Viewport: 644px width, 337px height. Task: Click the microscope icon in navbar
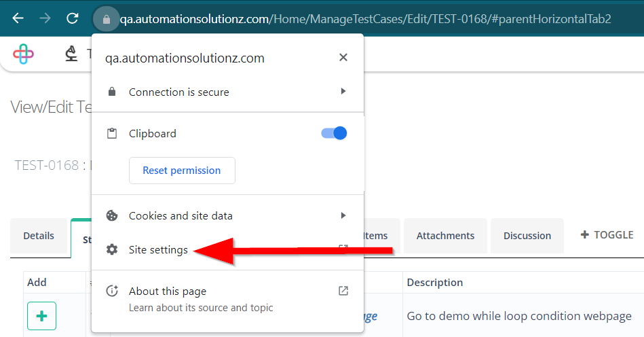(71, 54)
